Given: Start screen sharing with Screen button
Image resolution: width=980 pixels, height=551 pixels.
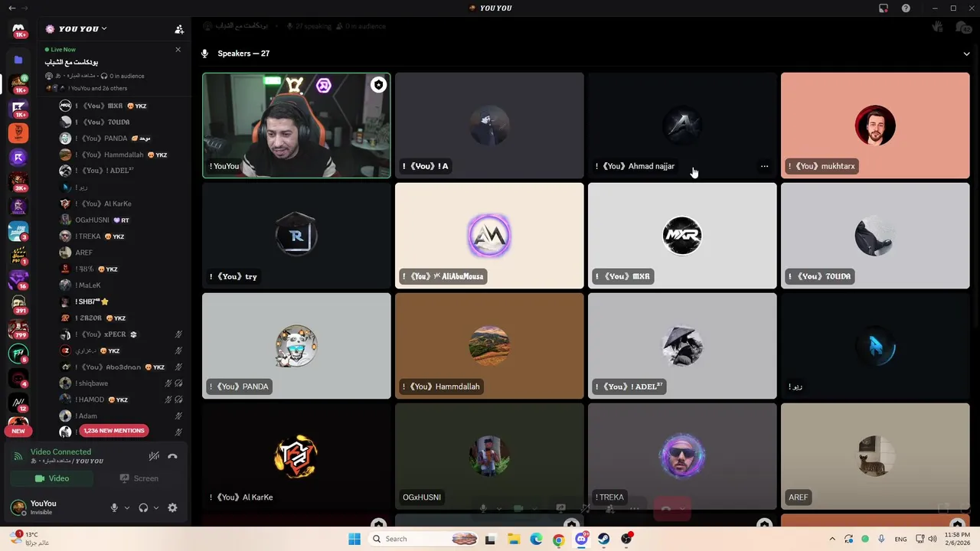Looking at the screenshot, I should [139, 478].
